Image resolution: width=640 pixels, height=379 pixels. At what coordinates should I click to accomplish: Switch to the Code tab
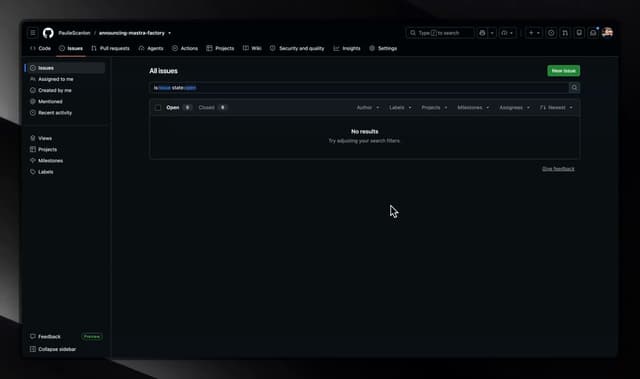pyautogui.click(x=40, y=48)
